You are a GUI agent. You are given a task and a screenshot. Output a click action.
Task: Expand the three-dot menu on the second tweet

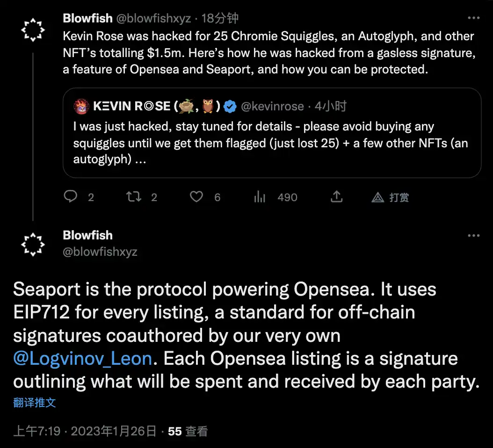pyautogui.click(x=473, y=236)
